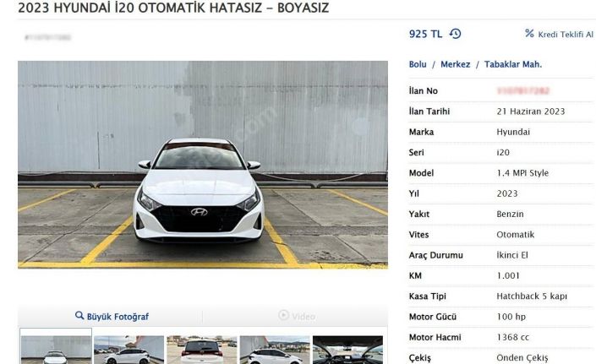Switch to the Video tab label
The height and width of the screenshot is (364, 596).
pos(303,317)
